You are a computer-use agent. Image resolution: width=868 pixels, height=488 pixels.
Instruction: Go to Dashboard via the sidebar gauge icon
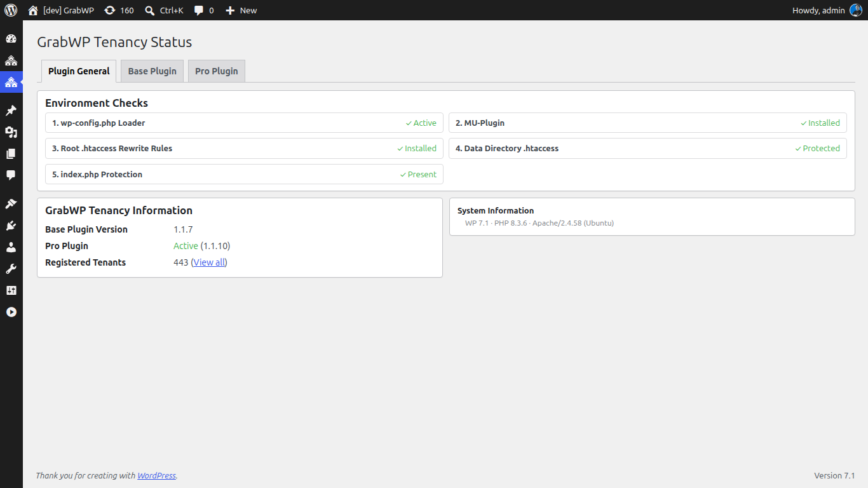pos(11,39)
